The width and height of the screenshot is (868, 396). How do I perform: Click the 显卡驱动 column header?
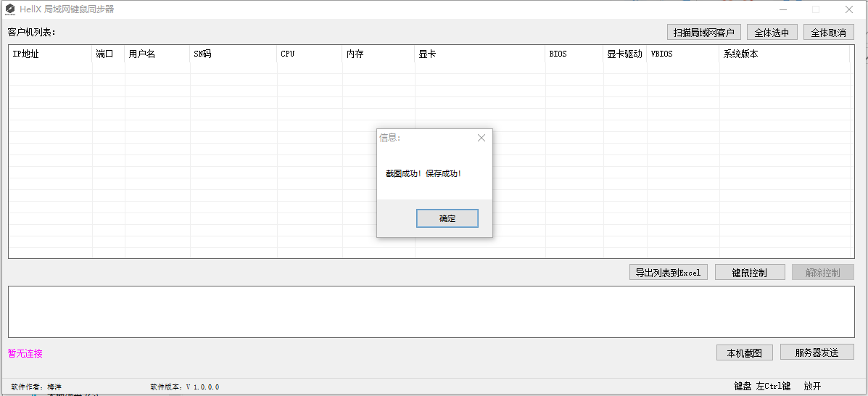click(625, 54)
